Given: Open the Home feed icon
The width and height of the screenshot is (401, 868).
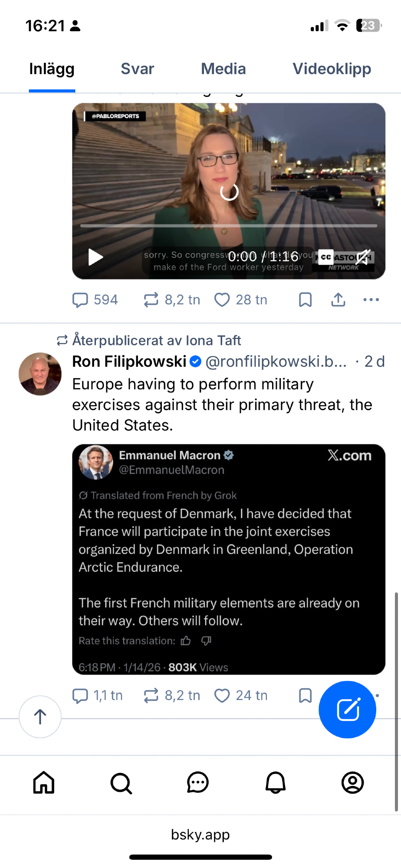Looking at the screenshot, I should pos(44,783).
